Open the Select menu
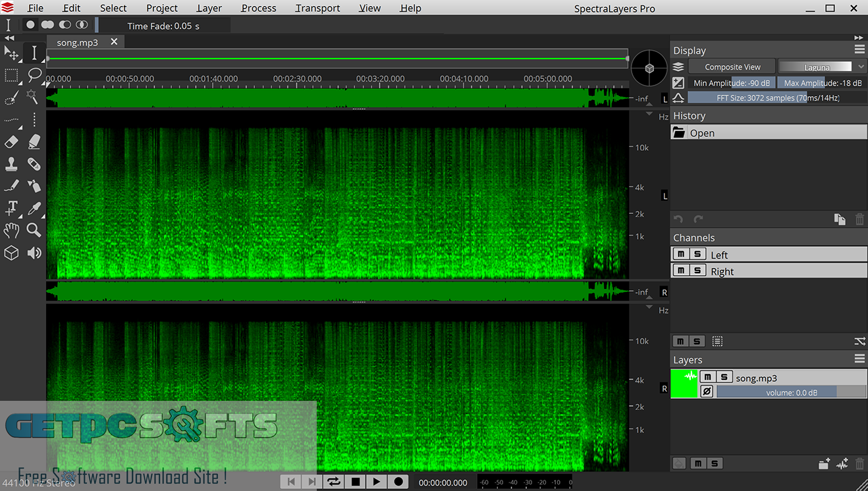This screenshot has width=868, height=491. pos(113,8)
